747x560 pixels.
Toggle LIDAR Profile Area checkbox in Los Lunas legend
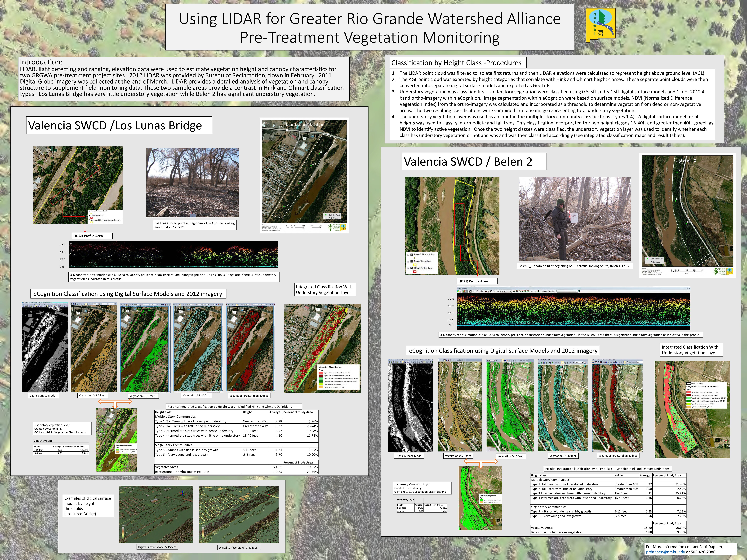pos(89,216)
